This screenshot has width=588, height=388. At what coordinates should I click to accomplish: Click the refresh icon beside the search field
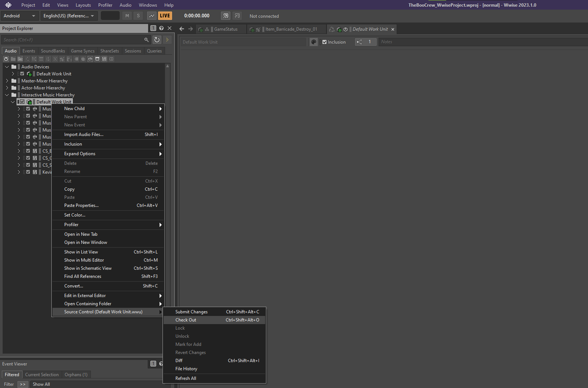(157, 40)
